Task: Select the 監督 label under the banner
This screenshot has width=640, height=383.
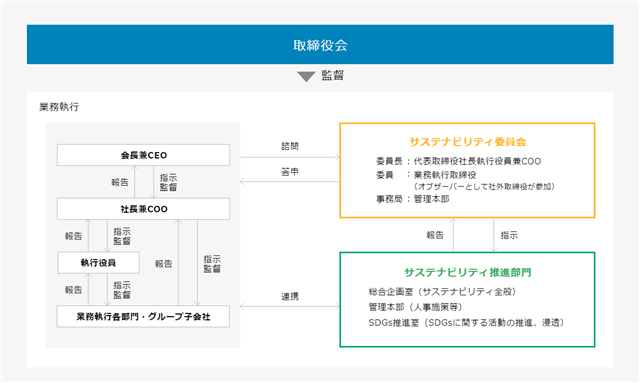Action: click(x=333, y=76)
